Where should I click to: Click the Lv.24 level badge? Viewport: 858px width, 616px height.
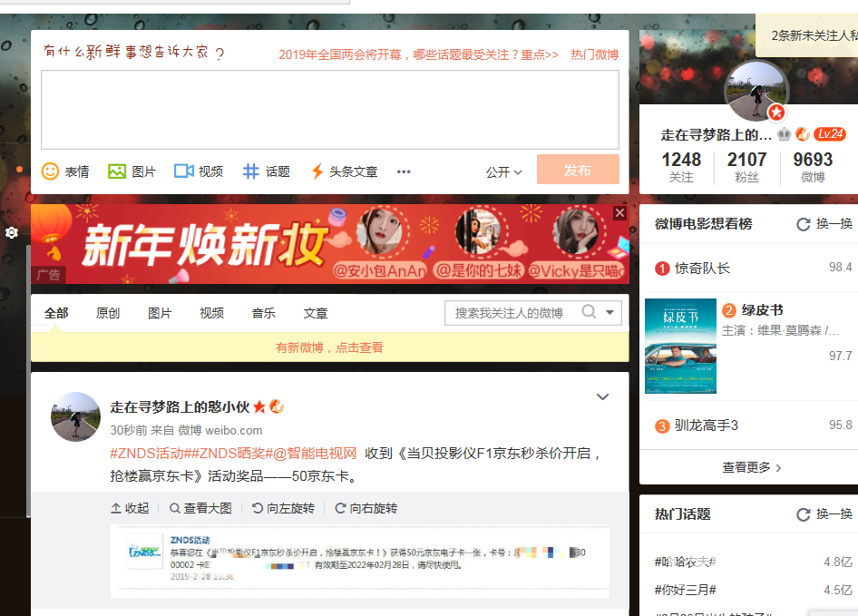coord(830,133)
